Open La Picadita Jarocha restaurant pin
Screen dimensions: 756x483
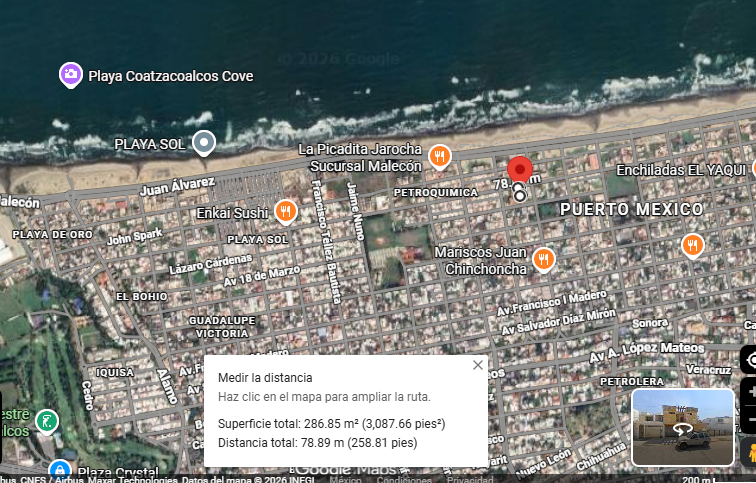tap(440, 157)
